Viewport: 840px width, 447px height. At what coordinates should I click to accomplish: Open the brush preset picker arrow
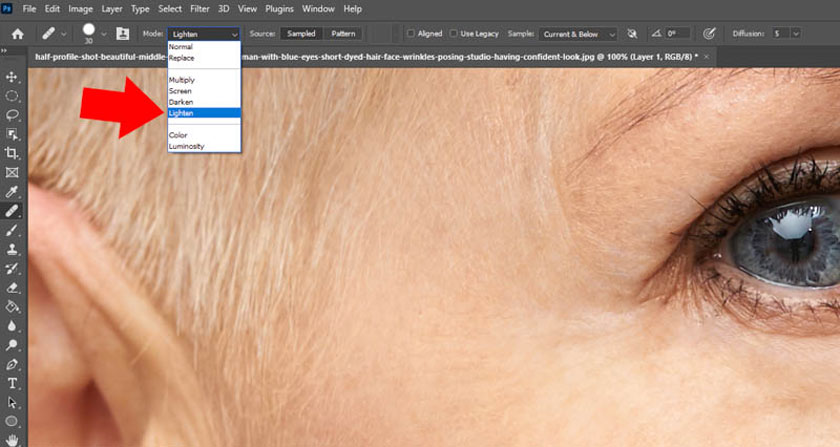(102, 33)
